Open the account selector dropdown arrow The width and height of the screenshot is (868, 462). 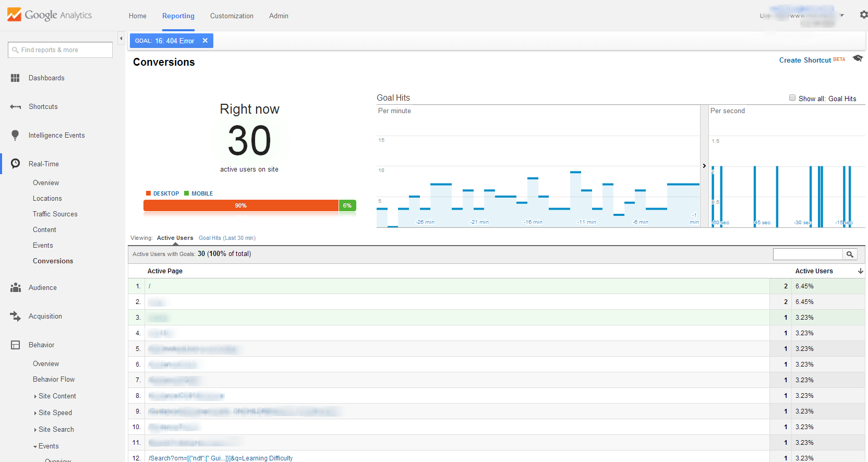(x=842, y=16)
